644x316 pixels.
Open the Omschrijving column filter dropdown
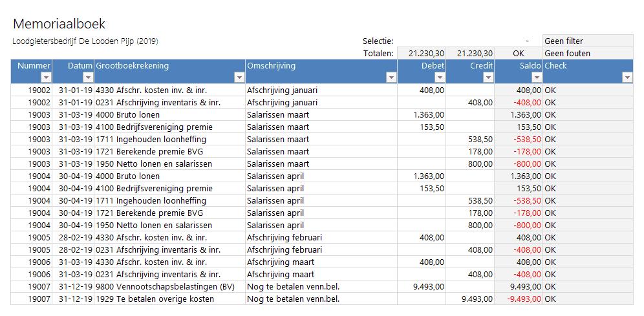click(391, 78)
